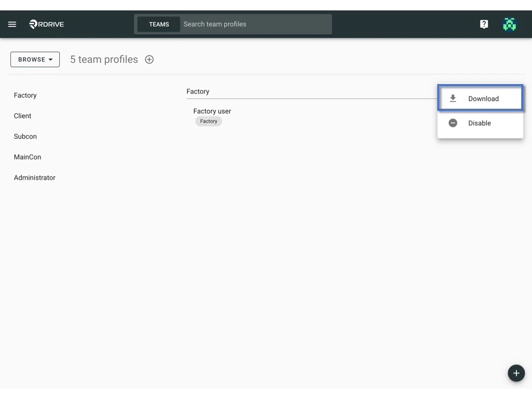Expand the Factory team profile details
532x399 pixels.
(198, 91)
